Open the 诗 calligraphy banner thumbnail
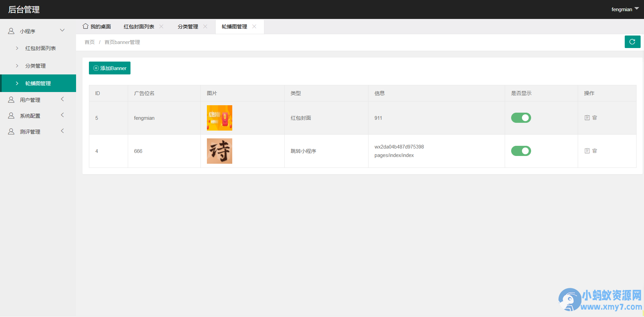 tap(219, 151)
